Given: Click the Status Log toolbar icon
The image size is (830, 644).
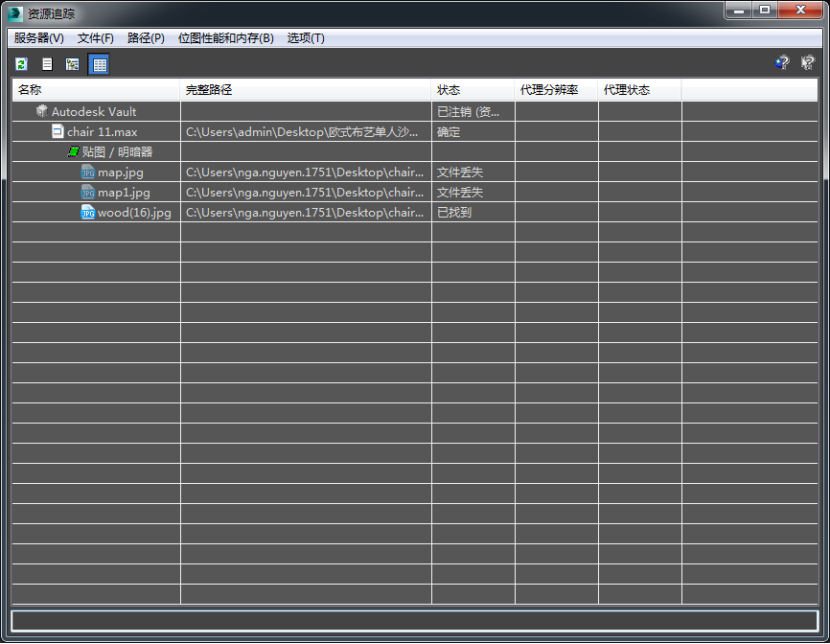Looking at the screenshot, I should pos(47,65).
